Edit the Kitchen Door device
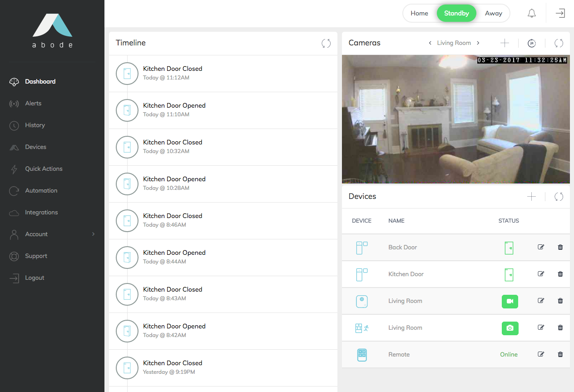The width and height of the screenshot is (574, 392). (x=541, y=274)
